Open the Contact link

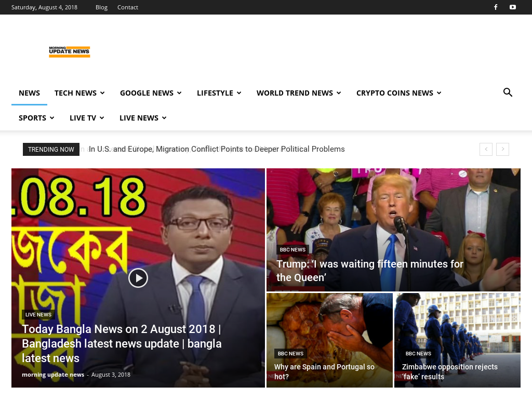pyautogui.click(x=128, y=7)
